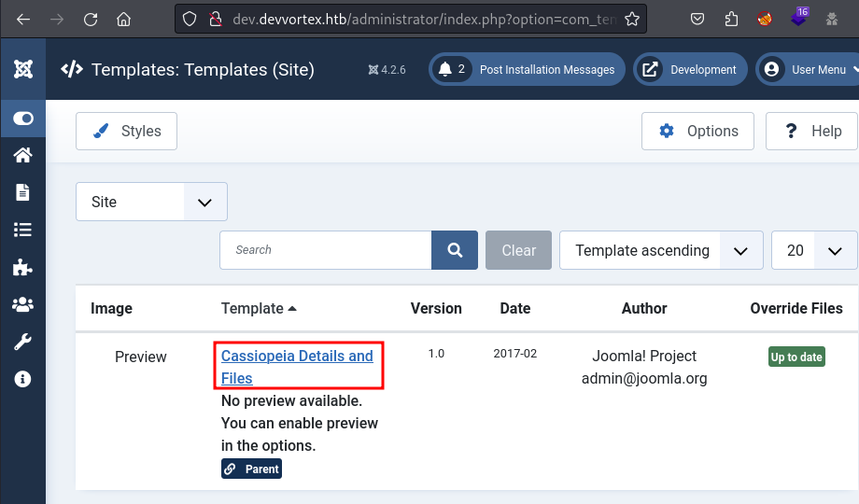The height and width of the screenshot is (504, 859).
Task: Click the browser address bar URL
Action: pyautogui.click(x=425, y=20)
